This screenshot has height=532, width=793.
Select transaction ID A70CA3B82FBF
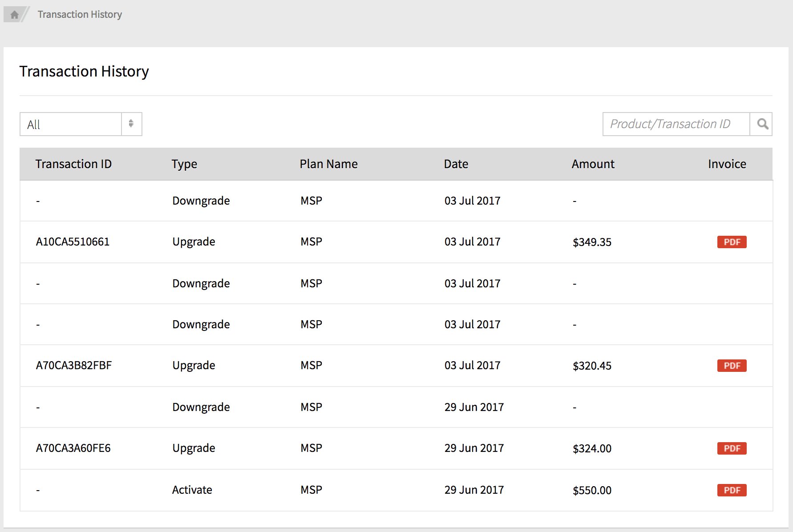pos(74,366)
